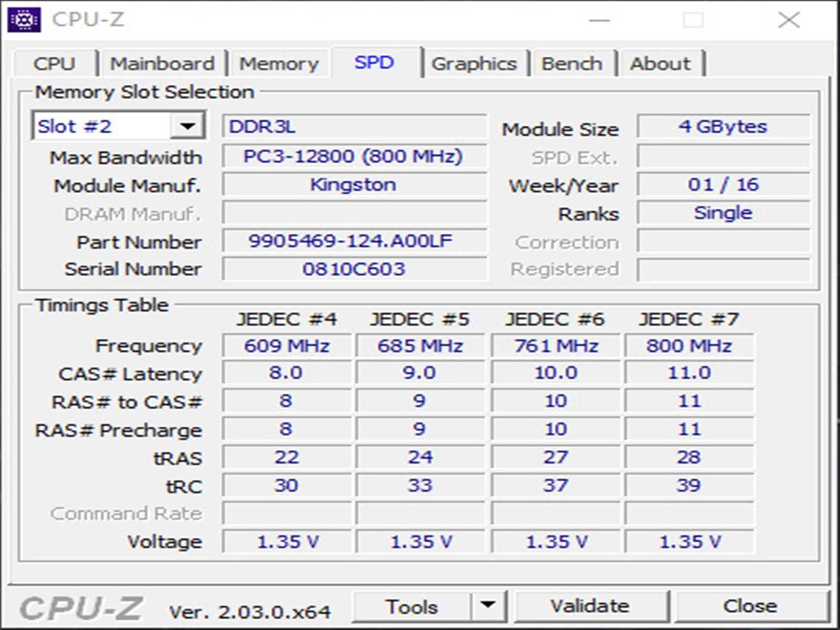Select the 01 / 16 week/year value

(723, 185)
